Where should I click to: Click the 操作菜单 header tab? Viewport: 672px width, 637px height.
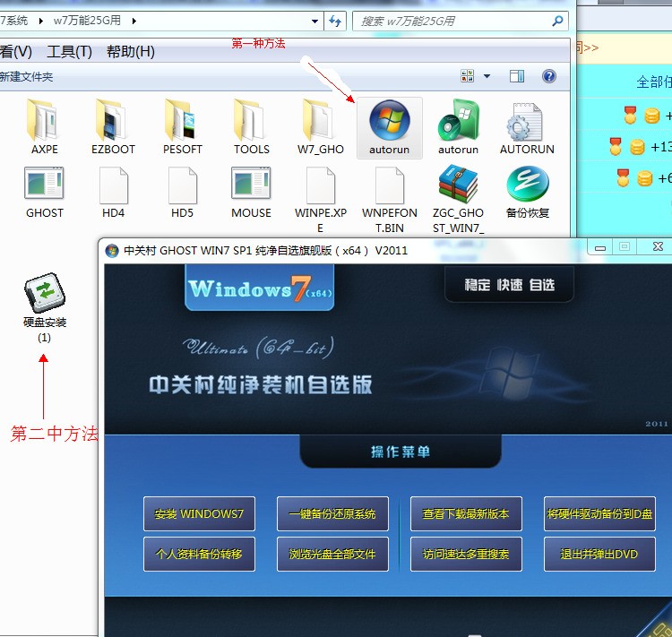401,452
